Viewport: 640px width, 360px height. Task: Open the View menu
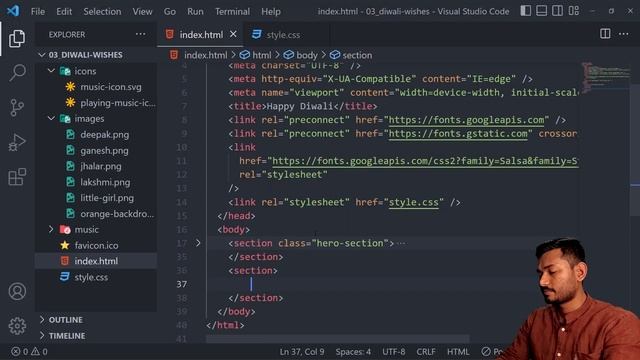tap(142, 11)
